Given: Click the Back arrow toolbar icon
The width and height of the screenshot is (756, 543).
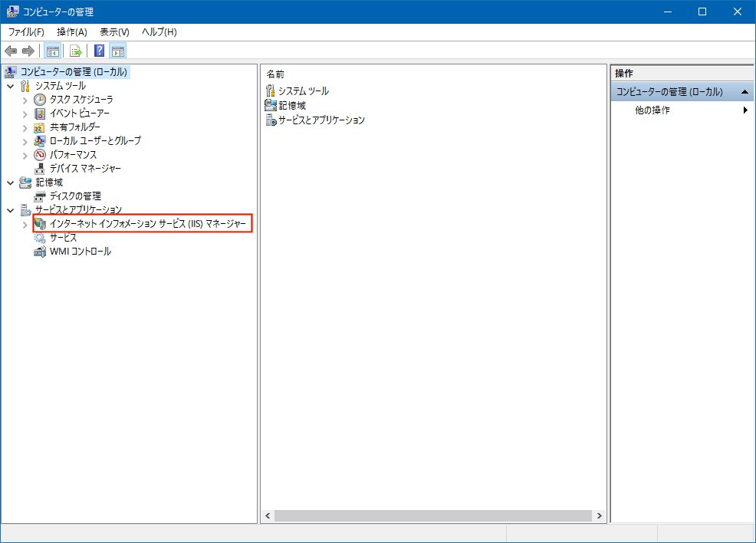Looking at the screenshot, I should point(11,51).
